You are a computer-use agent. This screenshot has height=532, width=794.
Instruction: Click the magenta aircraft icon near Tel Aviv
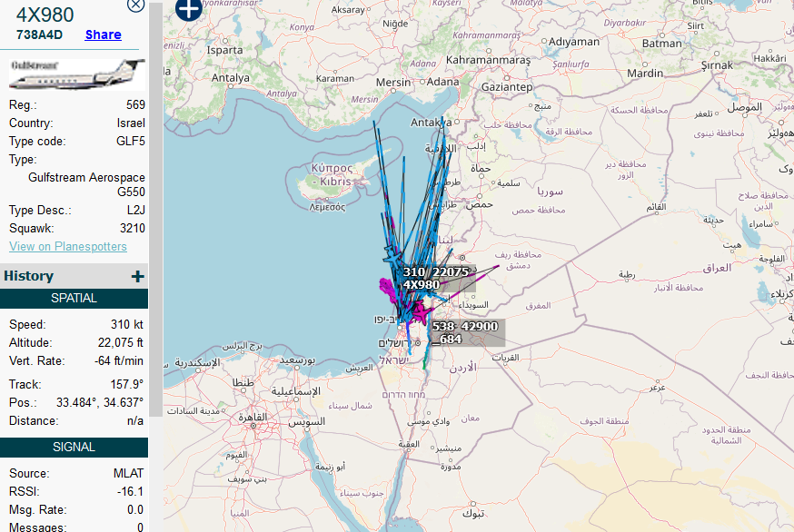pos(420,312)
